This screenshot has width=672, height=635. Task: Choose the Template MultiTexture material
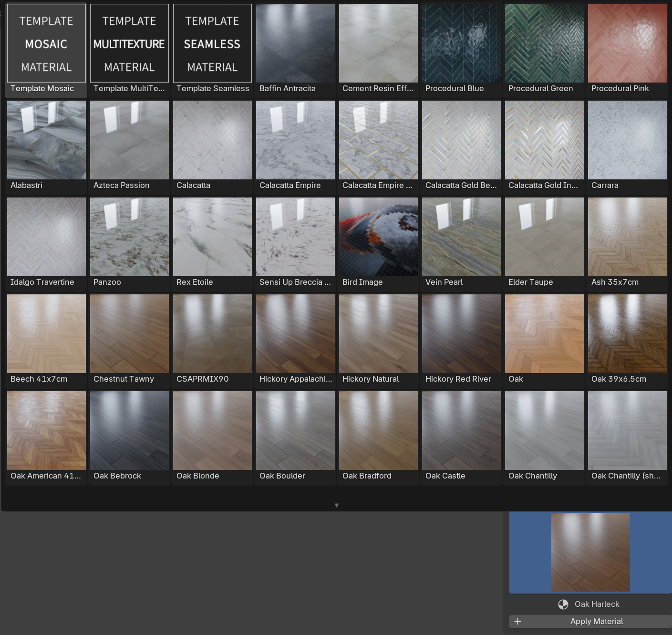[129, 43]
